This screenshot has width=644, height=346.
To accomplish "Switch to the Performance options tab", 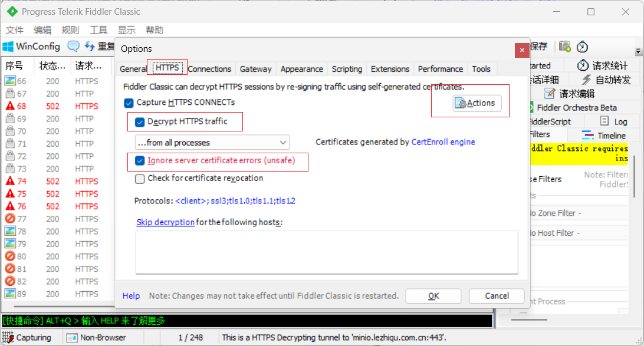I will (441, 69).
